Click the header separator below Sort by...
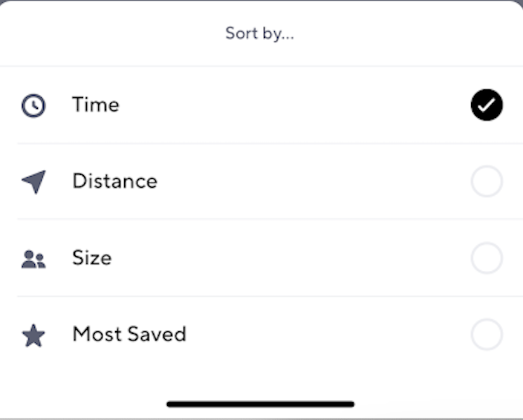This screenshot has width=523, height=420. pos(261,66)
